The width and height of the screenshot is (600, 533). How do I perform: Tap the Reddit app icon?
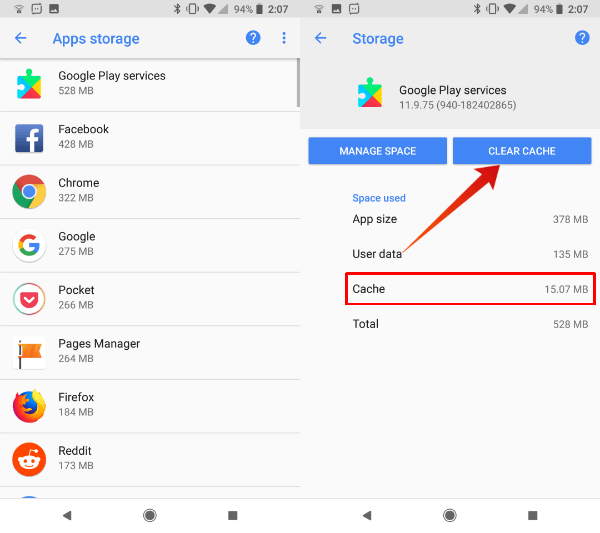(x=29, y=460)
